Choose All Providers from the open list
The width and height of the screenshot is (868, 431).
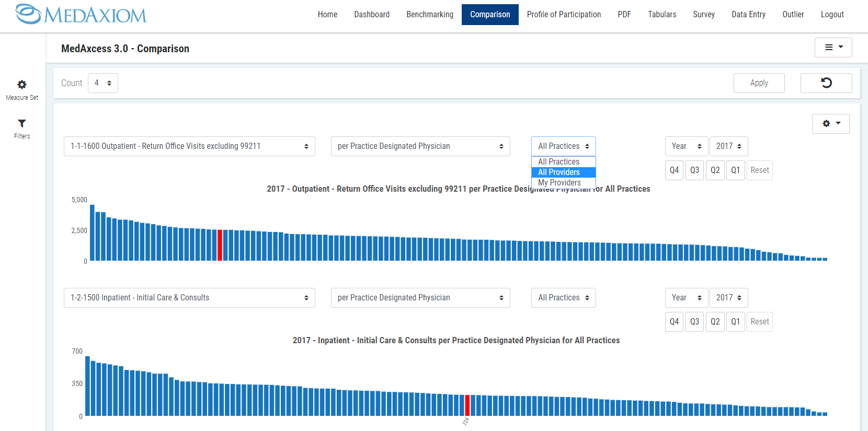tap(559, 172)
